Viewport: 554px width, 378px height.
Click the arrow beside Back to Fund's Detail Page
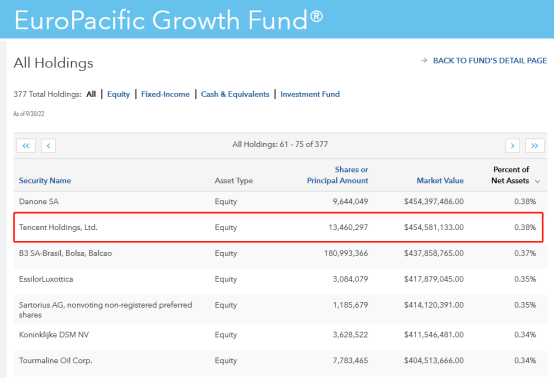(x=424, y=61)
